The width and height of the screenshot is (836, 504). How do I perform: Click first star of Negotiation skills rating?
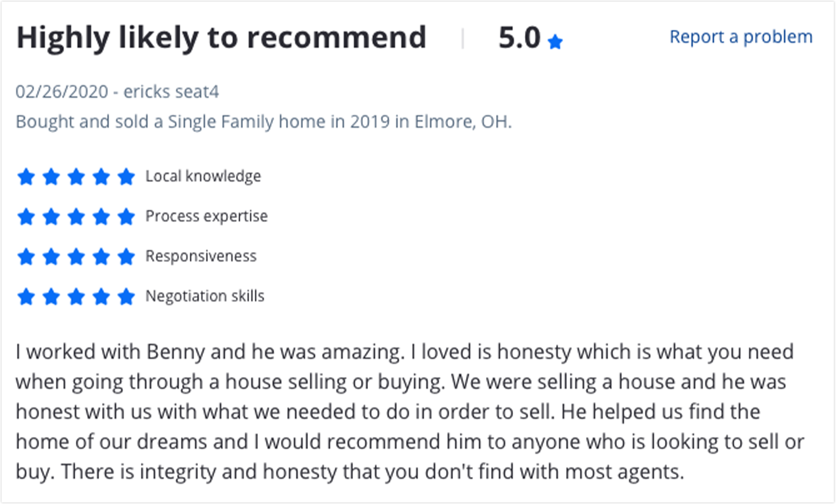pyautogui.click(x=26, y=297)
